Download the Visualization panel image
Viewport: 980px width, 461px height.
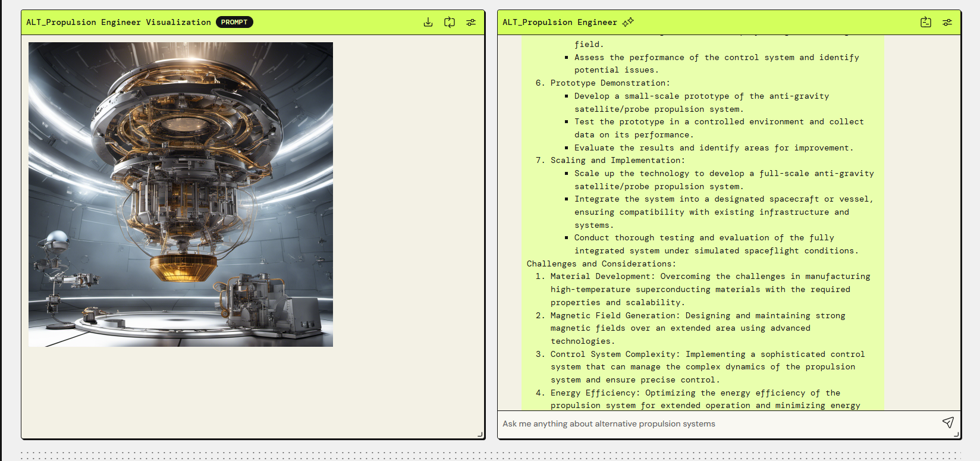point(428,22)
